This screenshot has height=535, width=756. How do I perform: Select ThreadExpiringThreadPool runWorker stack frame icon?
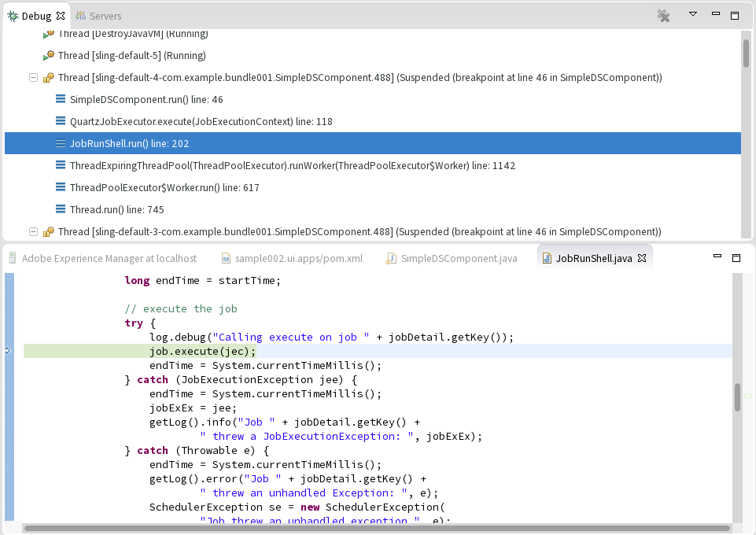(x=61, y=166)
